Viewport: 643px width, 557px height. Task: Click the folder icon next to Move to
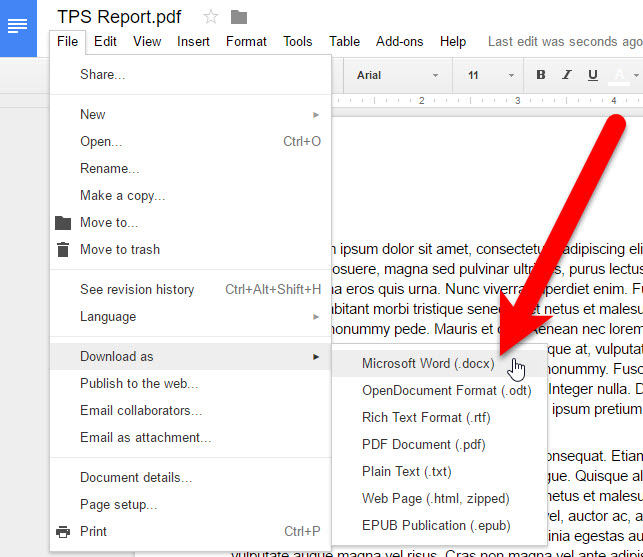(63, 223)
